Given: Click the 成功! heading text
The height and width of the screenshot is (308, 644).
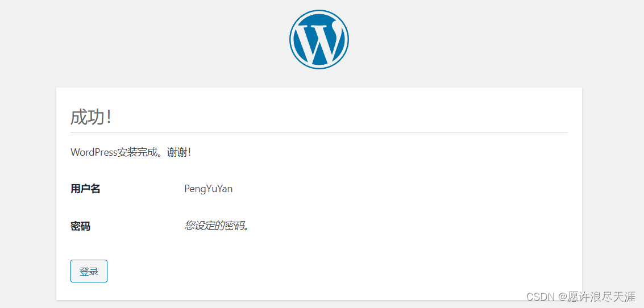Looking at the screenshot, I should (x=91, y=118).
